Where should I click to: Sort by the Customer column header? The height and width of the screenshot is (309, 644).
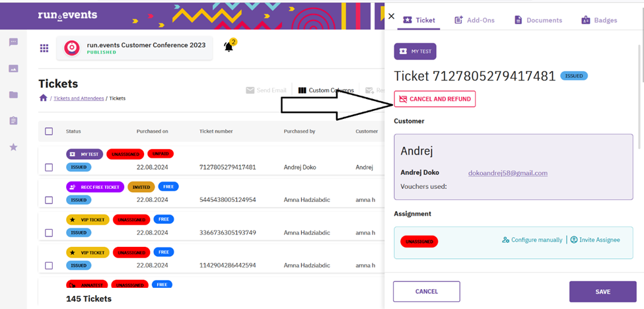367,131
